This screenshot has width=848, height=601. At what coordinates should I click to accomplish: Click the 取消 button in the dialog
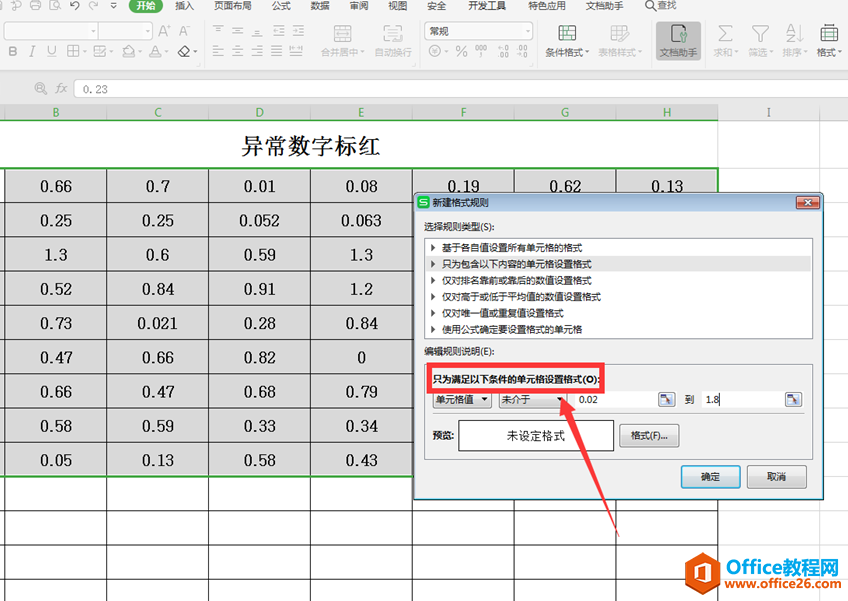coord(777,477)
